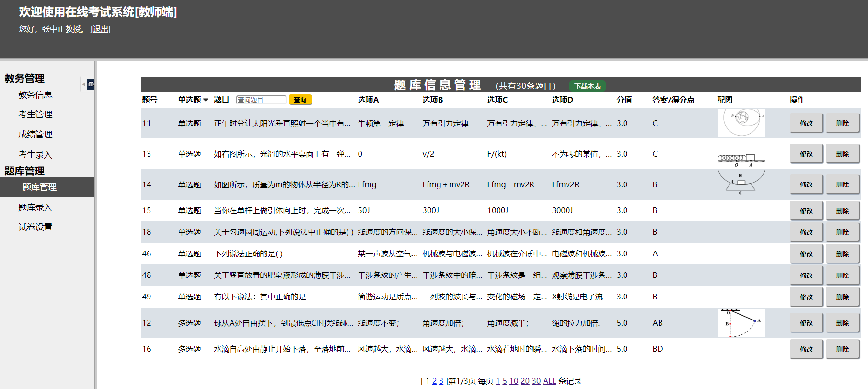This screenshot has width=868, height=389.
Task: Open 成绩管理 in the sidebar
Action: click(x=35, y=135)
